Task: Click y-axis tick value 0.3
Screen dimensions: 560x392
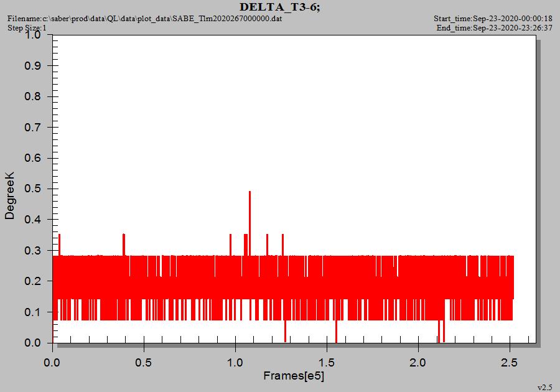Action: (33, 250)
